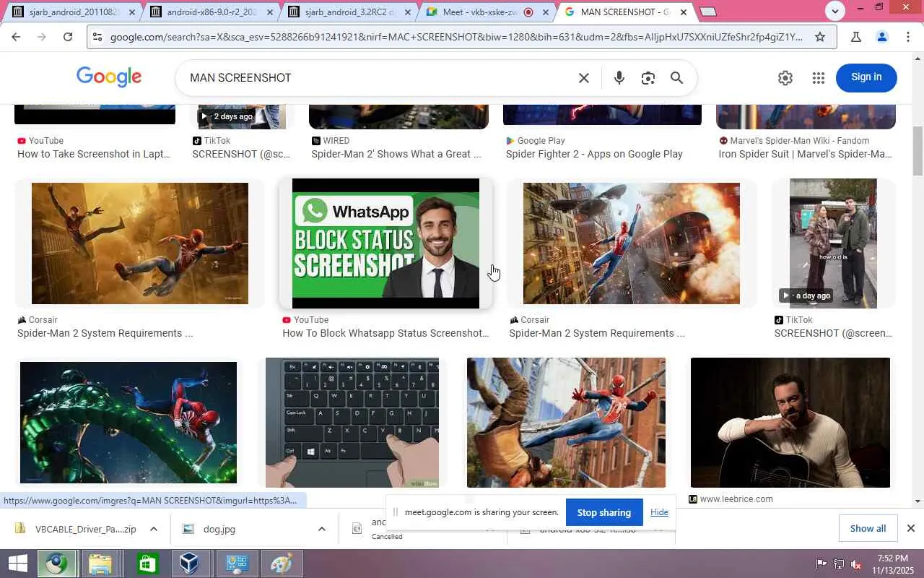
Task: Open Google quick settings gear
Action: click(785, 78)
